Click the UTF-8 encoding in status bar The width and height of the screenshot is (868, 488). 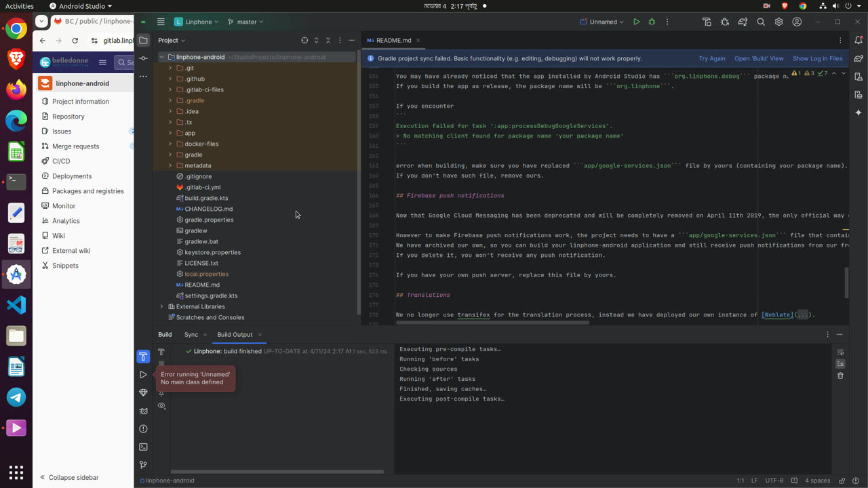(x=774, y=481)
